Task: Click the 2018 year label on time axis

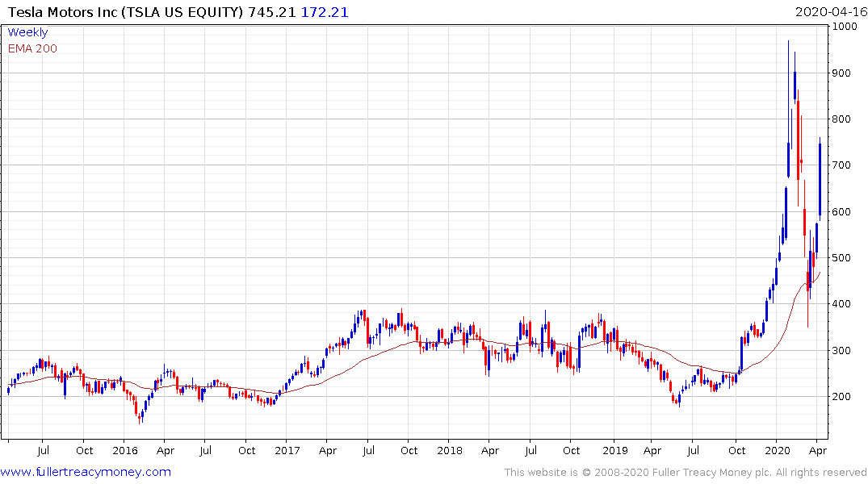Action: 450,450
